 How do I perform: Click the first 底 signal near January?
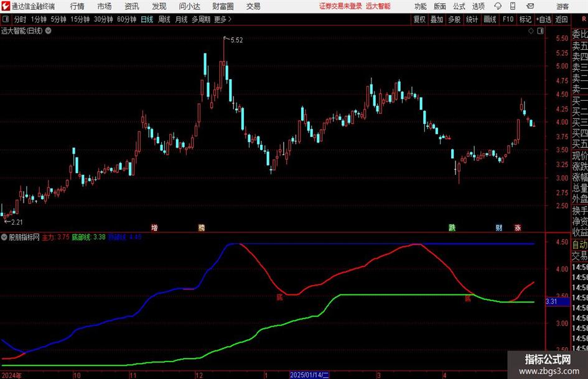point(279,297)
